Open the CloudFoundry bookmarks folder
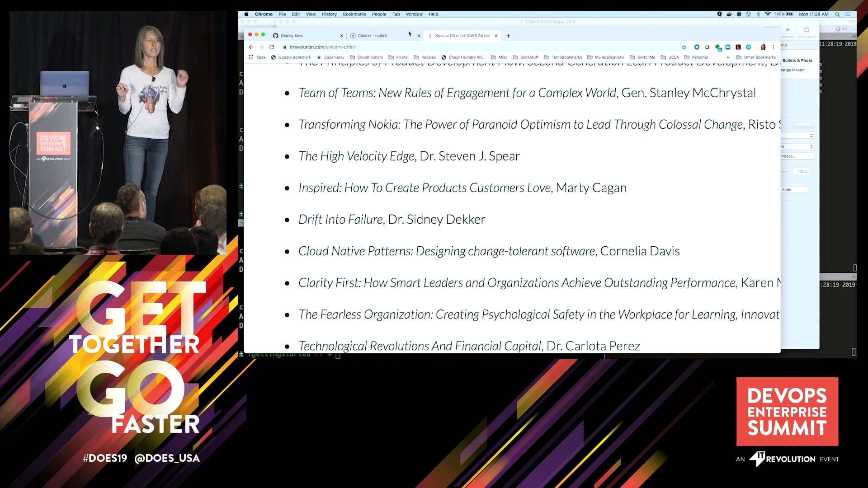This screenshot has width=868, height=488. click(x=366, y=57)
